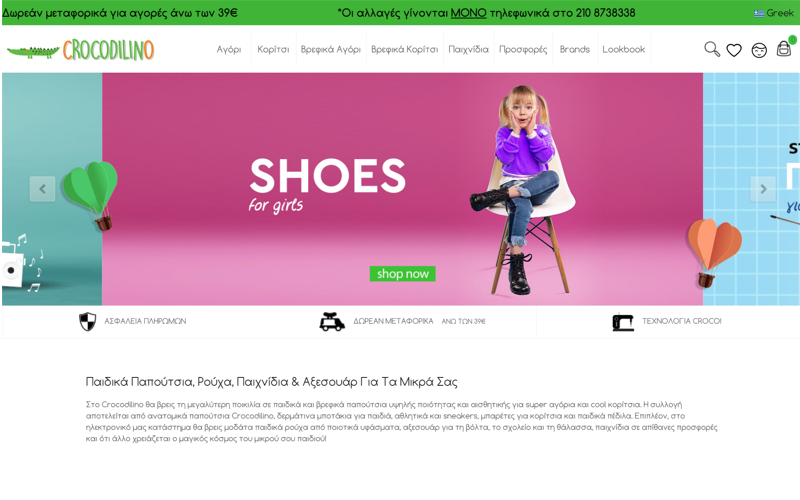Open the Lookbook link
The width and height of the screenshot is (800, 500).
pyautogui.click(x=623, y=49)
